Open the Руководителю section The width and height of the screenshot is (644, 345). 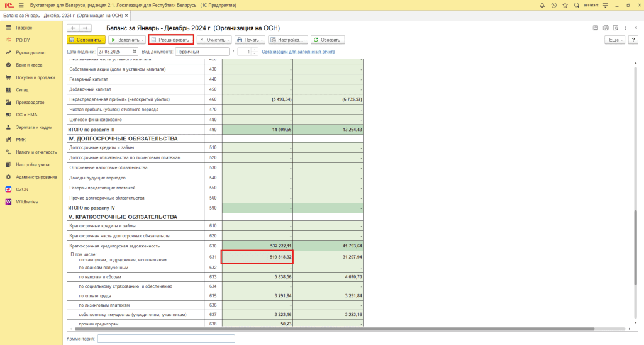click(30, 53)
